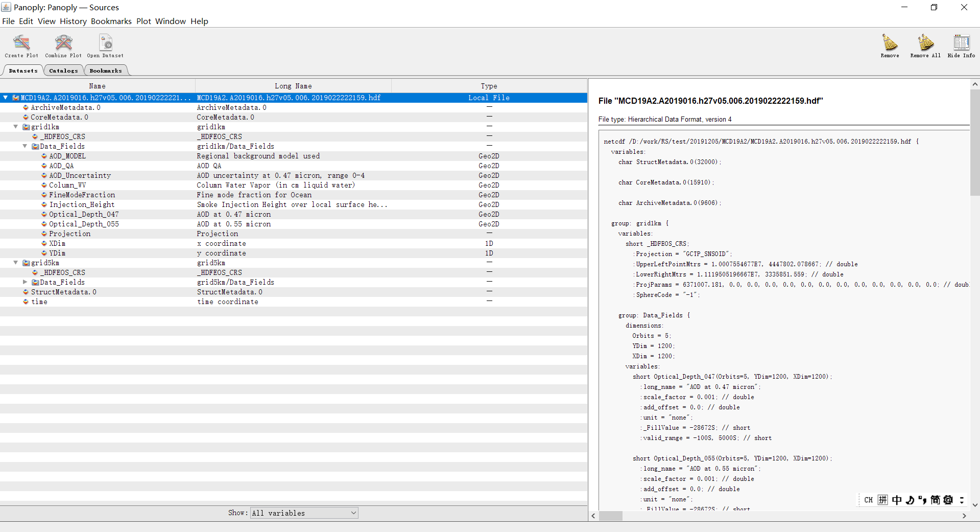Select the Optical_Depth_047 variable
This screenshot has width=980, height=532.
(x=84, y=214)
